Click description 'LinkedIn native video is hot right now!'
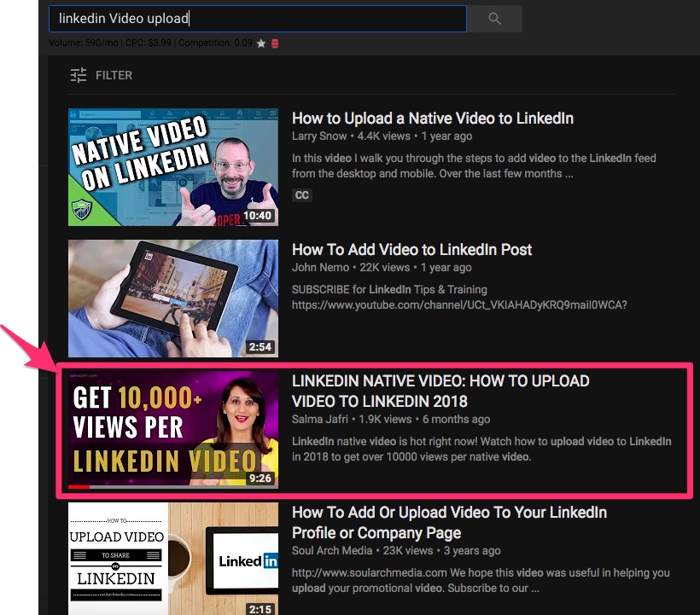The height and width of the screenshot is (615, 700). (x=481, y=450)
